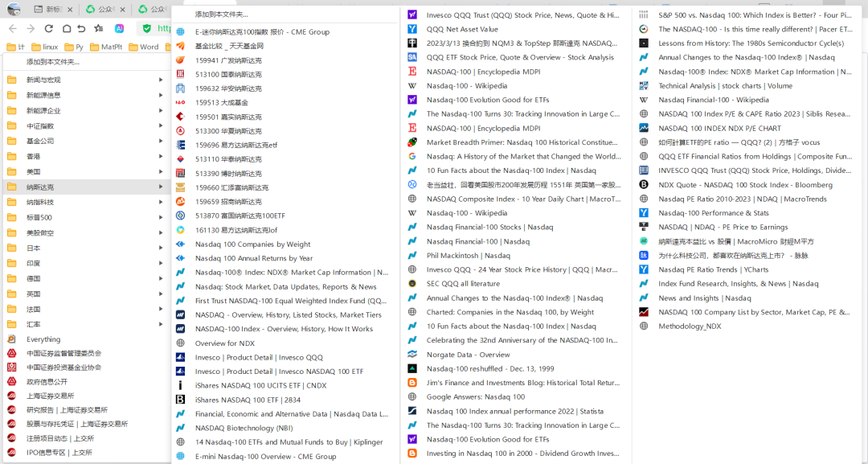Click The NASDAQ-100 Pacer ETF favicon
This screenshot has width=868, height=464.
pos(644,29)
